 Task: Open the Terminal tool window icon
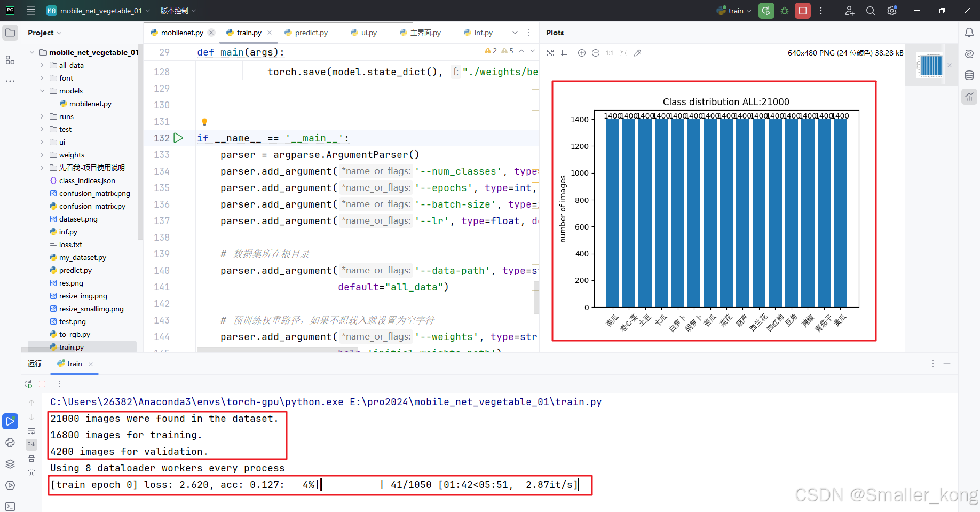click(10, 506)
